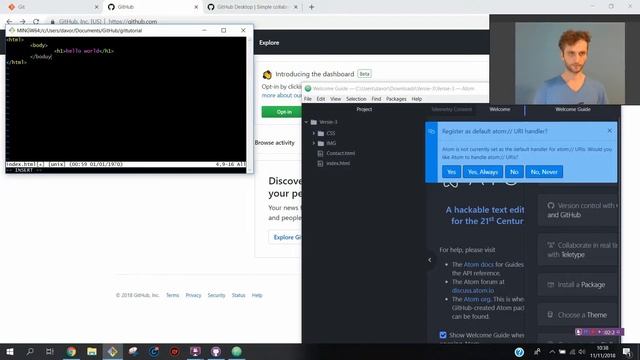Switch to the Git Chrome tab
This screenshot has width=640, height=360.
tap(52, 7)
